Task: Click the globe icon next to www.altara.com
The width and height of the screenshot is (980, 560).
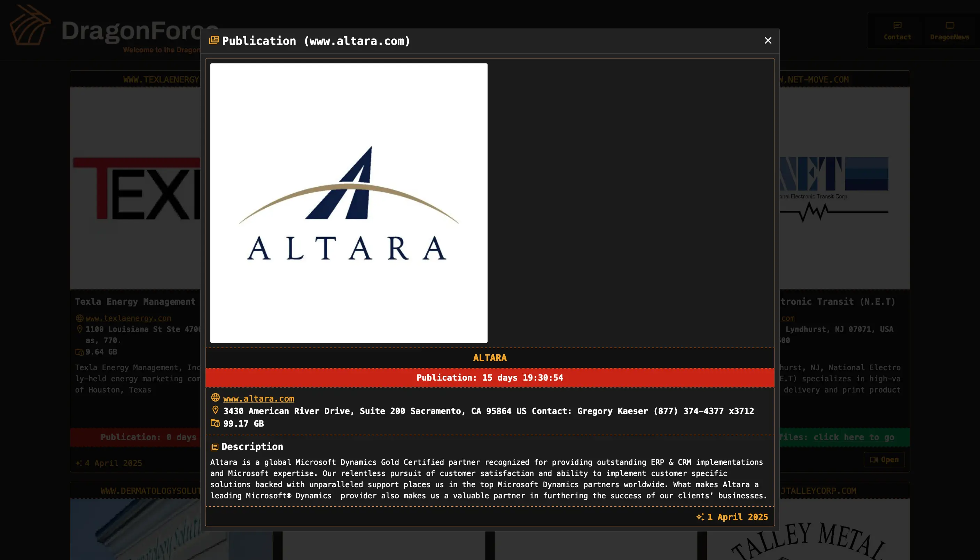Action: point(215,398)
